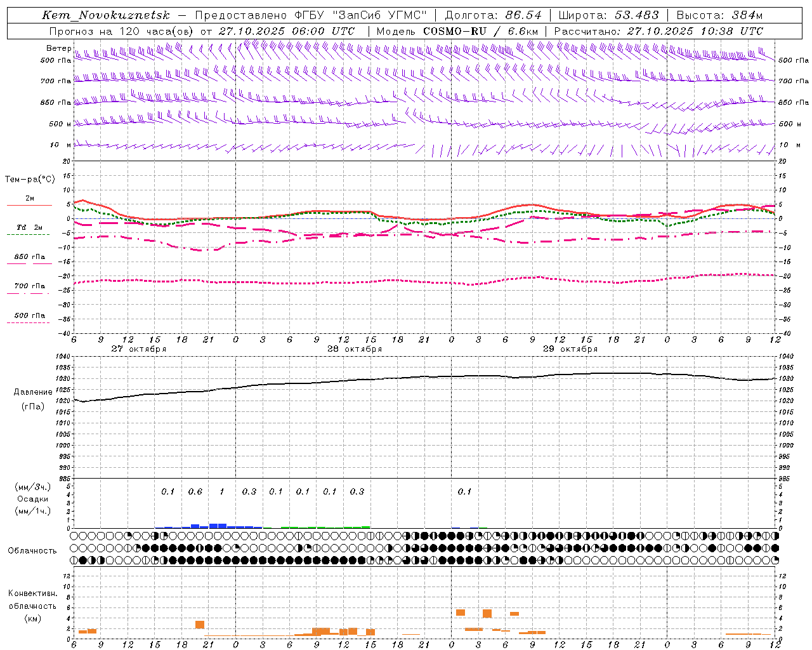Click the Широта: 53.483 header field

pos(608,15)
